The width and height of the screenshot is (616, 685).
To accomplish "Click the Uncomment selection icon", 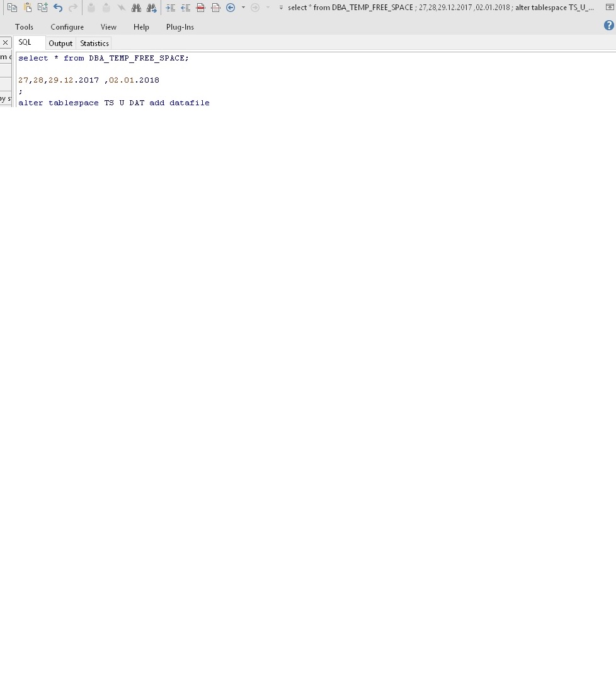I will [x=215, y=8].
